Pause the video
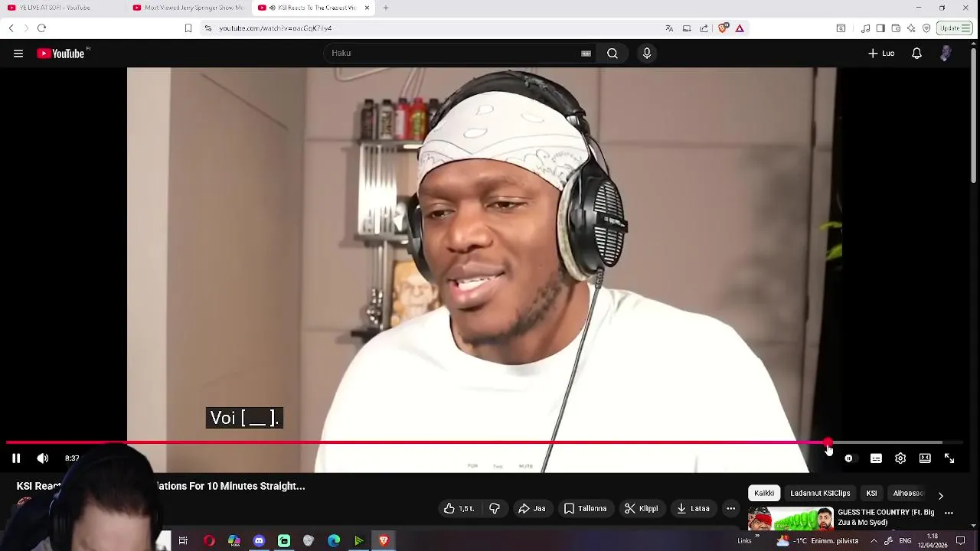Image resolution: width=980 pixels, height=551 pixels. point(16,458)
